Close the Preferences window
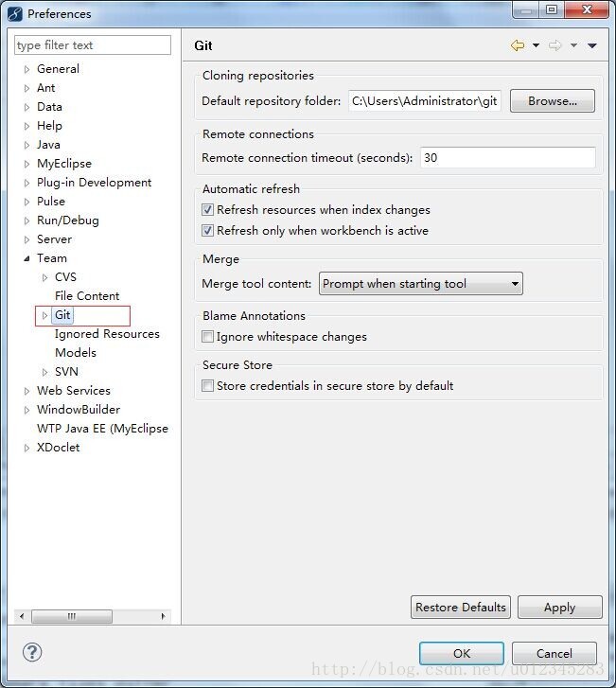This screenshot has height=688, width=616. 587,9
